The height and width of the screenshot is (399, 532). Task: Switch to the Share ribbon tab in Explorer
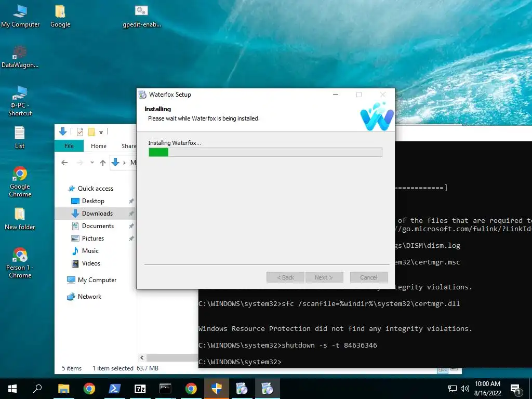[129, 146]
